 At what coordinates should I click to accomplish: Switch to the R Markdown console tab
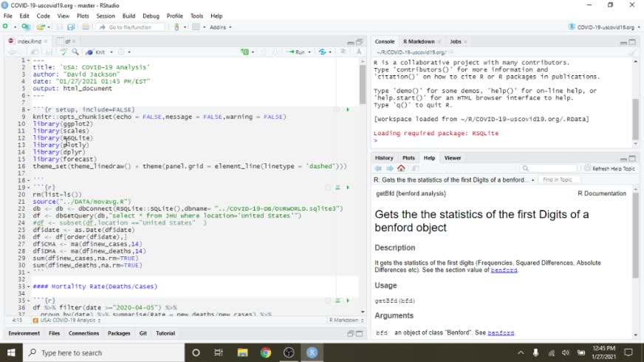pyautogui.click(x=419, y=41)
